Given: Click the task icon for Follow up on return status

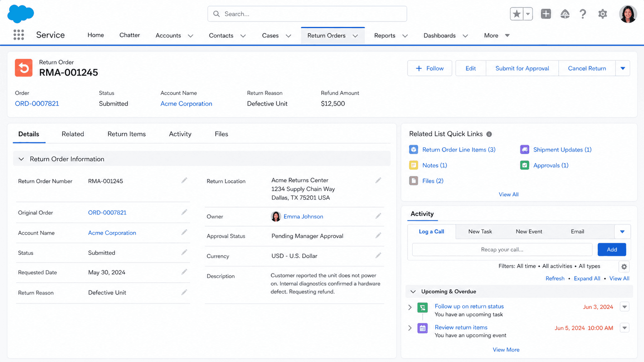Looking at the screenshot, I should point(423,307).
